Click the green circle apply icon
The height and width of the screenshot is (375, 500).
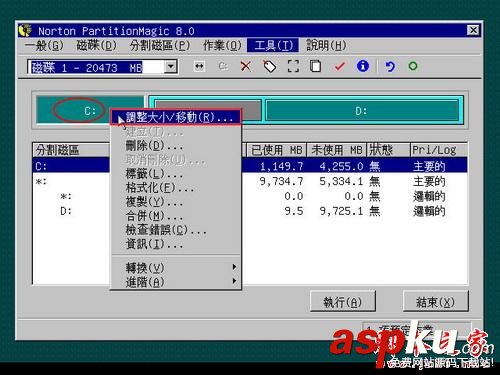[413, 66]
